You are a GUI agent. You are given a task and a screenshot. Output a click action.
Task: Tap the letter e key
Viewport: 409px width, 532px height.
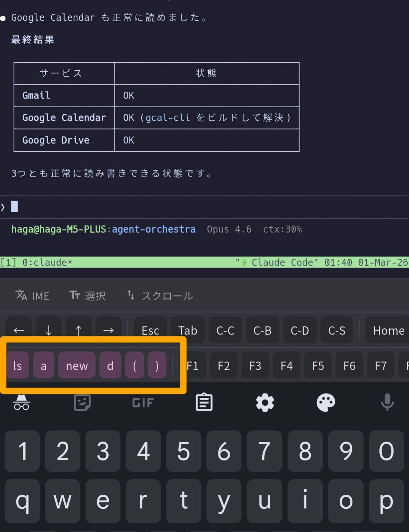tap(103, 500)
